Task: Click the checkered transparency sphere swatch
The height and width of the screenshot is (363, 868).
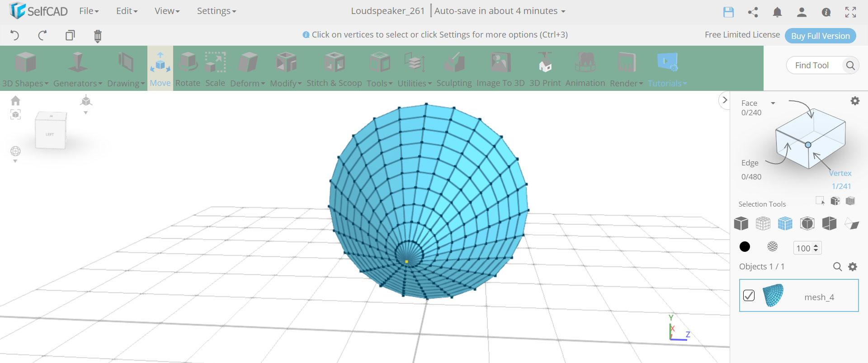Action: click(773, 246)
